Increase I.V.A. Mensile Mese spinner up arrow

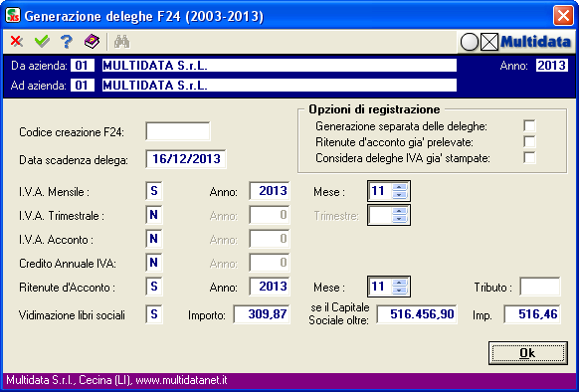[x=399, y=187]
